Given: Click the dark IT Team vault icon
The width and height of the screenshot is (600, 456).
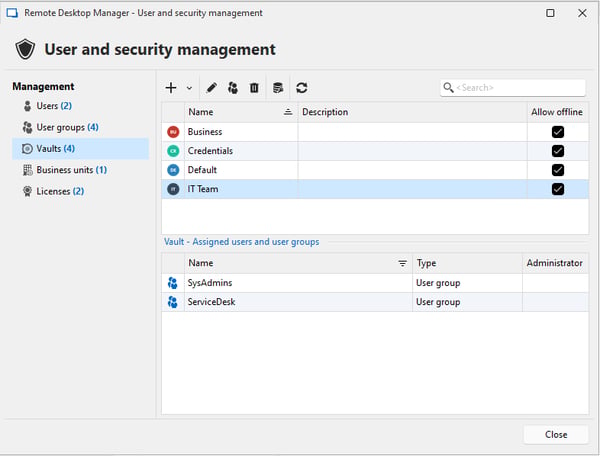Looking at the screenshot, I should click(173, 189).
